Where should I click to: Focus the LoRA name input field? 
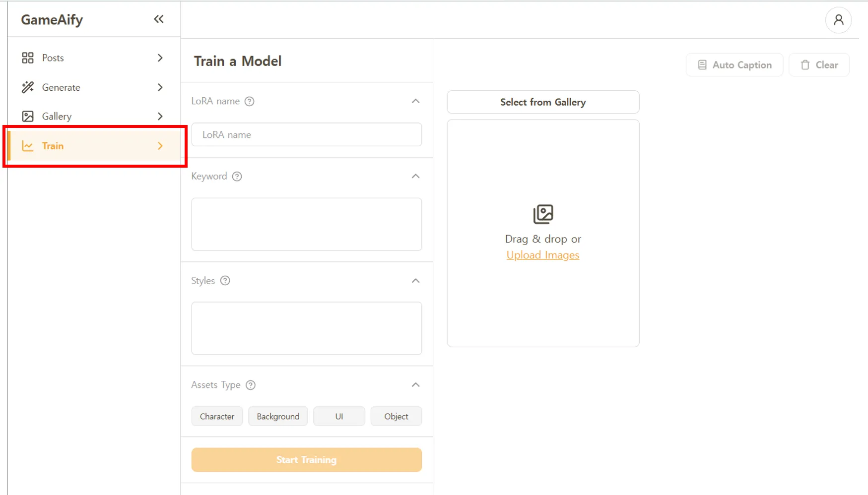coord(307,134)
